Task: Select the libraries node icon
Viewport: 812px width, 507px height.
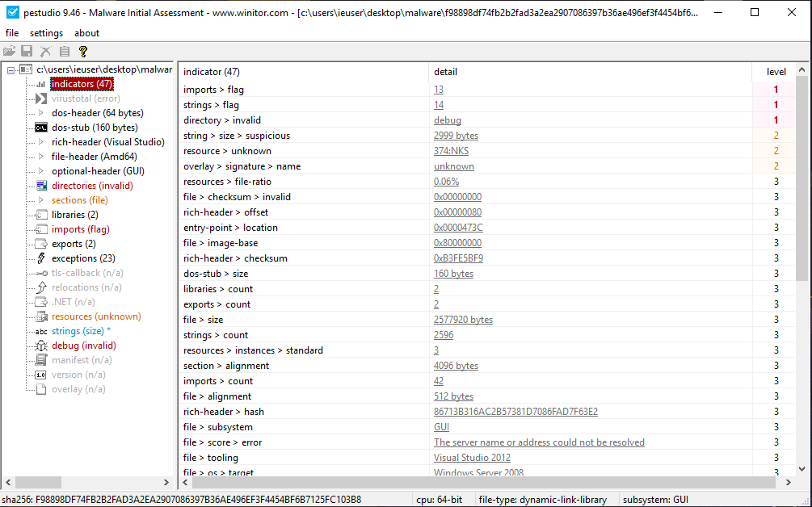Action: [41, 214]
